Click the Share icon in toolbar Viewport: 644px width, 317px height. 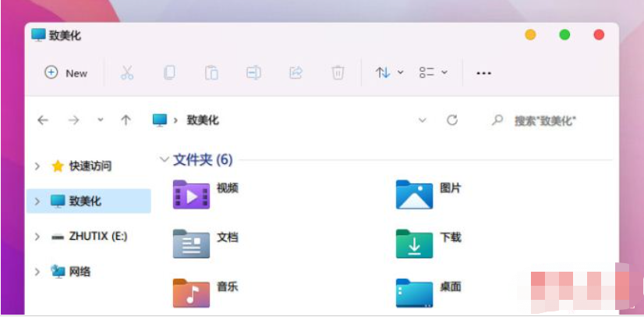click(x=295, y=73)
